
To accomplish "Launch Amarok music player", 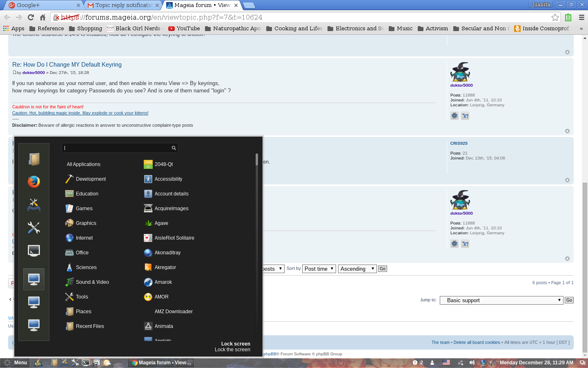I will point(158,282).
